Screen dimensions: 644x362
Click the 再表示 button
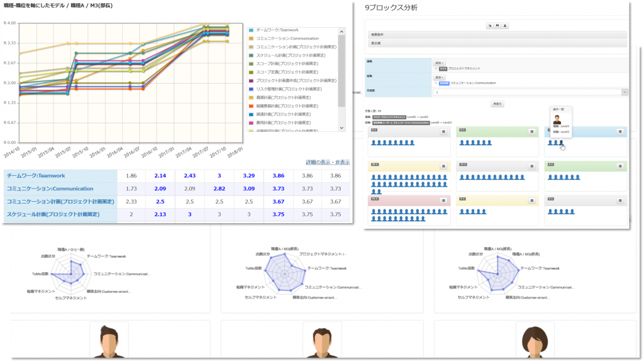(x=497, y=104)
